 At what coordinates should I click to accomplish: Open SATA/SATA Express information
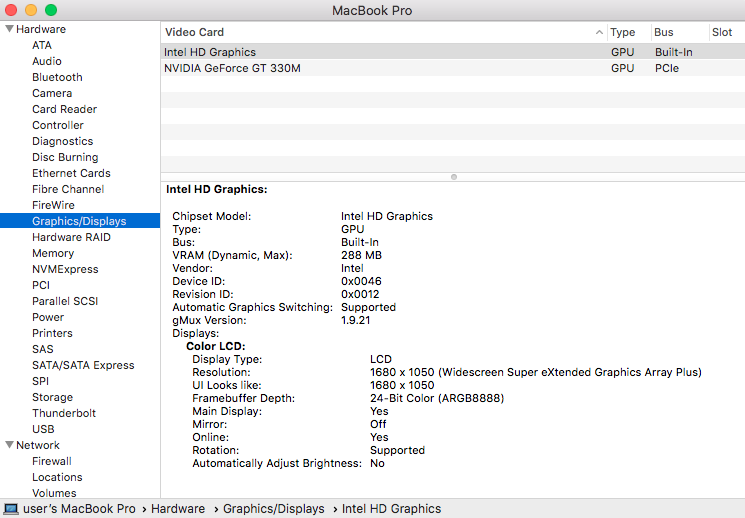coord(83,365)
